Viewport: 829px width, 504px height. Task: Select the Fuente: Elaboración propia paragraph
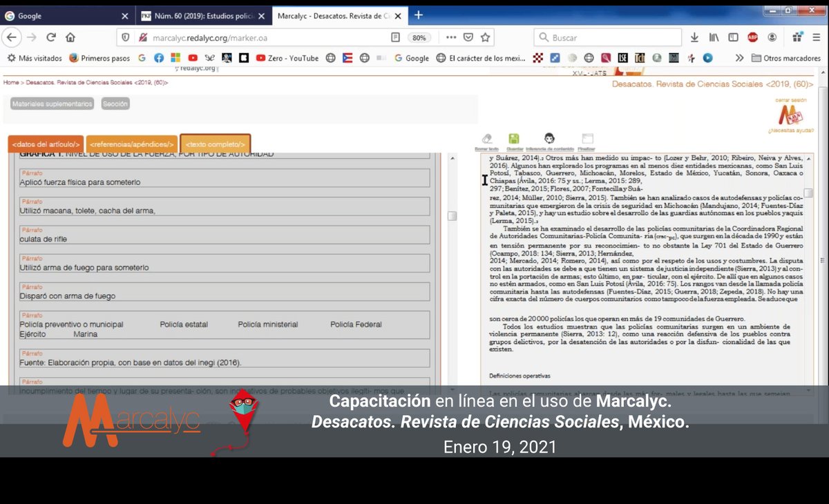coord(224,358)
